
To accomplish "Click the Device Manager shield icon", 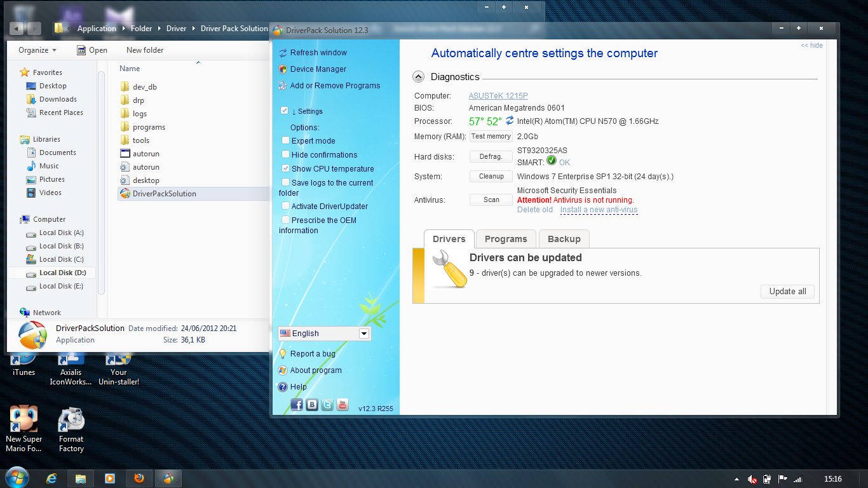I will 283,69.
